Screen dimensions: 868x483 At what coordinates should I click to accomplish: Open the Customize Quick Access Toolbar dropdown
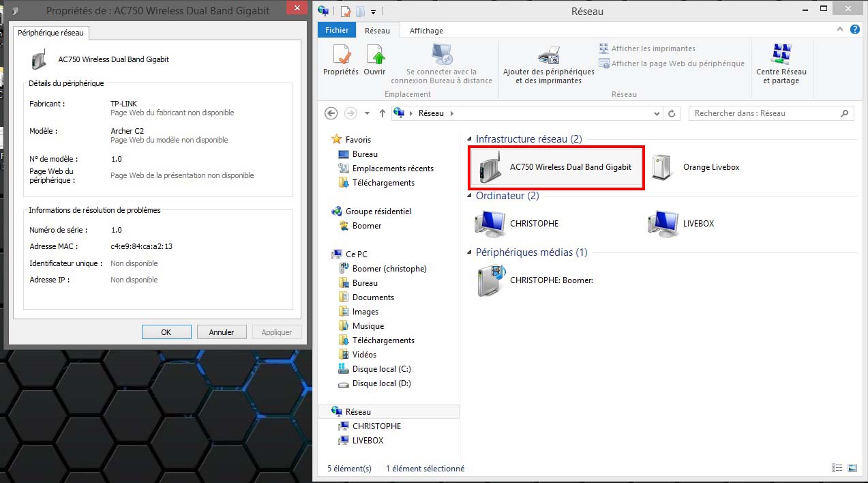374,12
